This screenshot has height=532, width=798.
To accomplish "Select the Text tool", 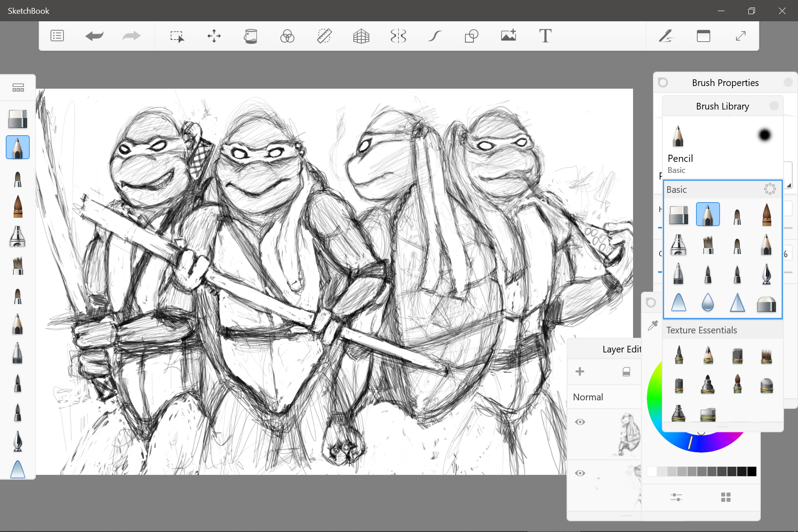I will (545, 36).
